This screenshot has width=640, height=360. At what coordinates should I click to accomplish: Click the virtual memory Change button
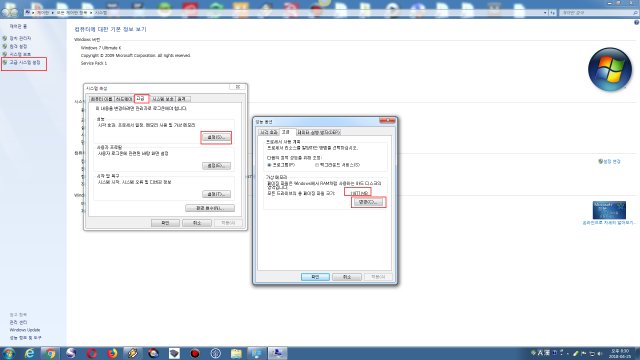[368, 202]
